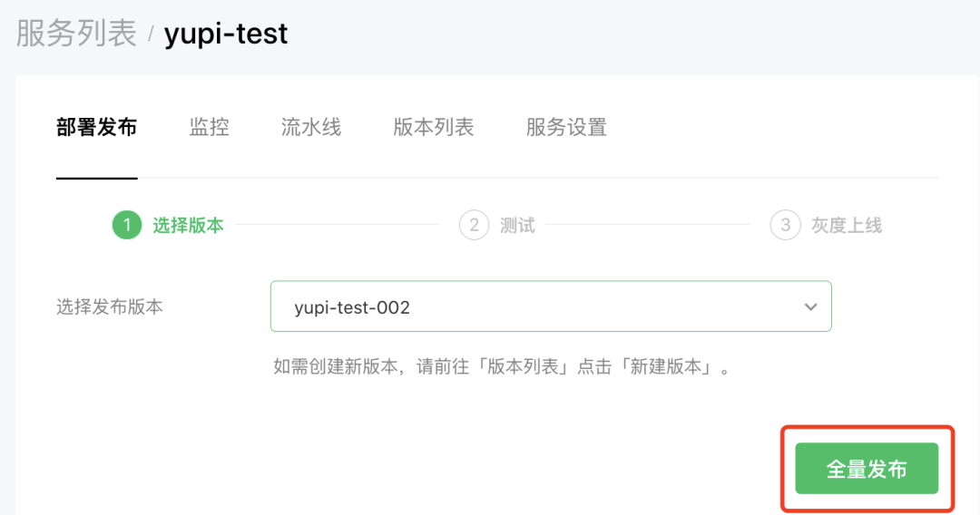The image size is (980, 515).
Task: Select the yupi-test-002 value text
Action: (352, 307)
